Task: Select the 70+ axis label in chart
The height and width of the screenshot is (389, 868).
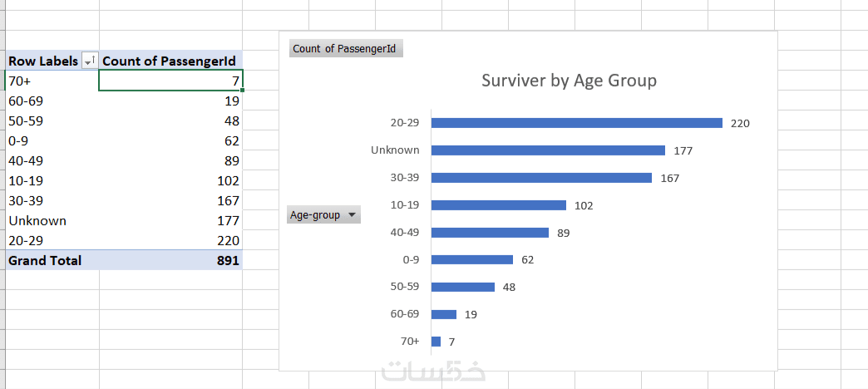Action: pos(409,342)
